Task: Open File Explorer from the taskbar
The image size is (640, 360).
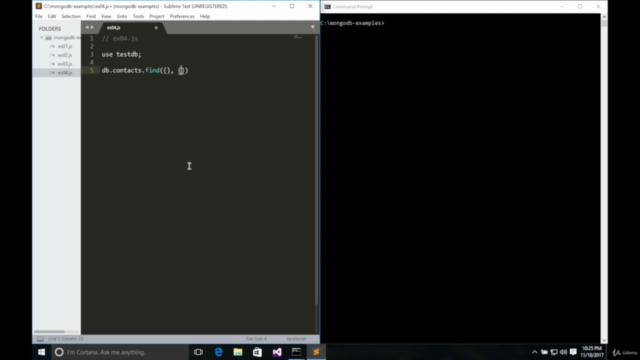Action: (238, 352)
